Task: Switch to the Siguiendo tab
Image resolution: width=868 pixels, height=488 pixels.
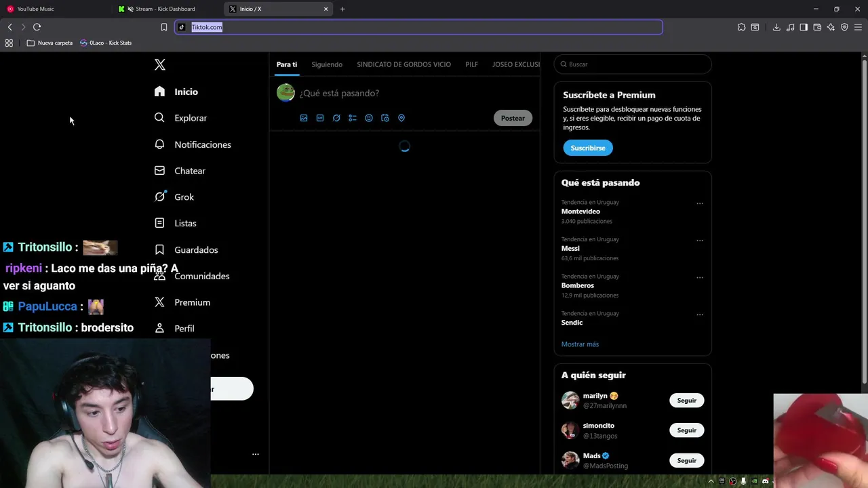Action: pyautogui.click(x=327, y=64)
